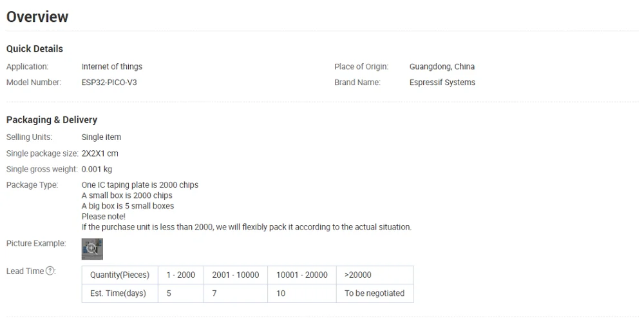Viewport: 644px width, 325px height.
Task: Click the Single item selling units value
Action: (x=101, y=137)
